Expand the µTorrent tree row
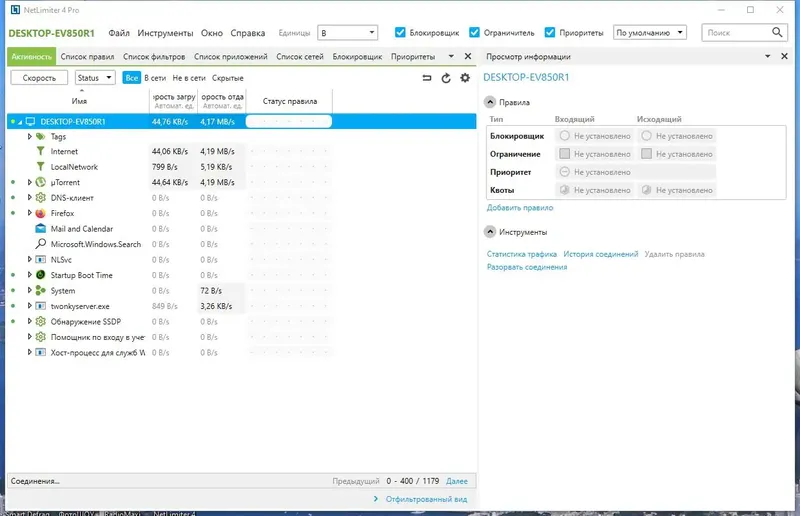Screen dimensions: 800x516 point(29,182)
